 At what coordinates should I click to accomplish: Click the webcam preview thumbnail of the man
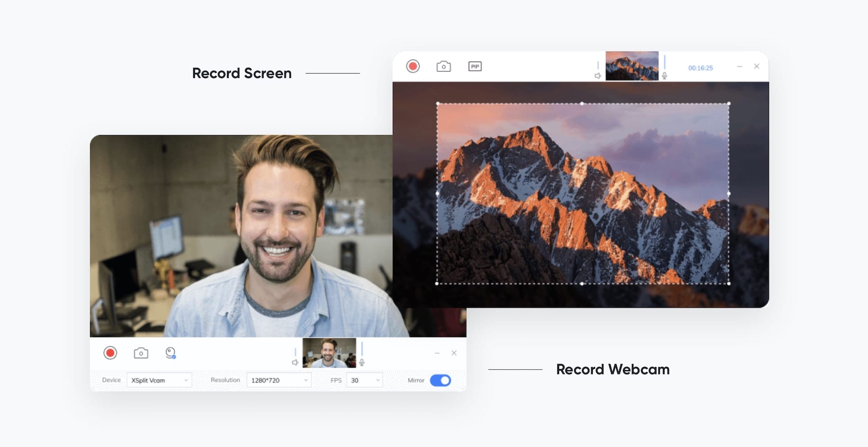coord(329,352)
